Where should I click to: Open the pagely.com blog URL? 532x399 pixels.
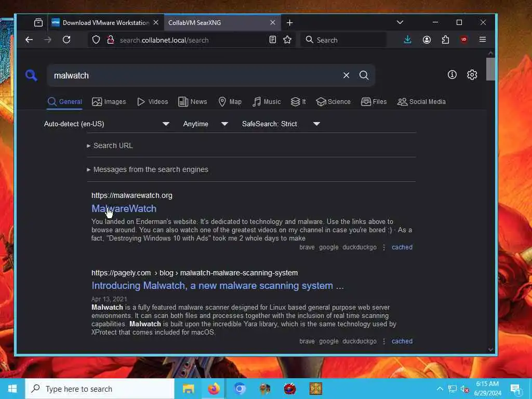coord(194,273)
